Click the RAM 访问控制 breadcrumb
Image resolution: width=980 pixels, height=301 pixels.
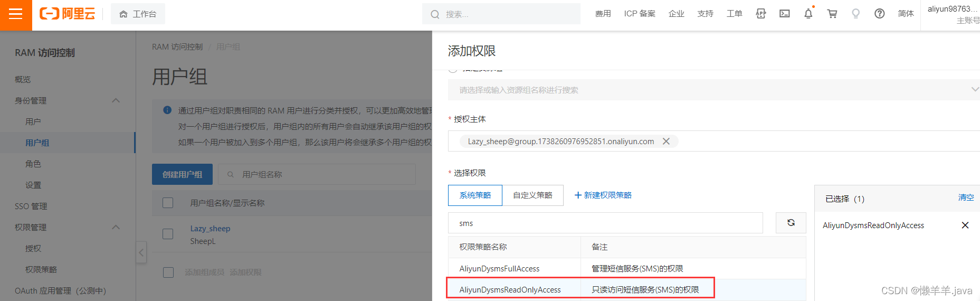177,47
